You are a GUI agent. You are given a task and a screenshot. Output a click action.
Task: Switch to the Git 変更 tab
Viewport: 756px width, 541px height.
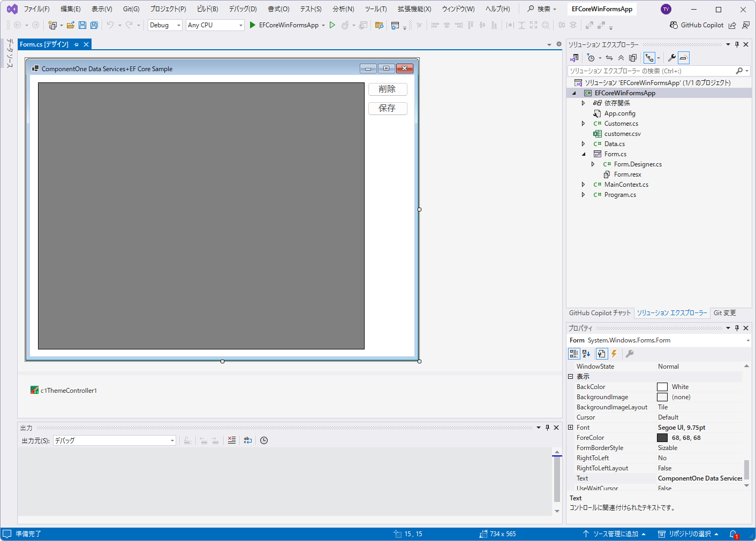tap(724, 313)
